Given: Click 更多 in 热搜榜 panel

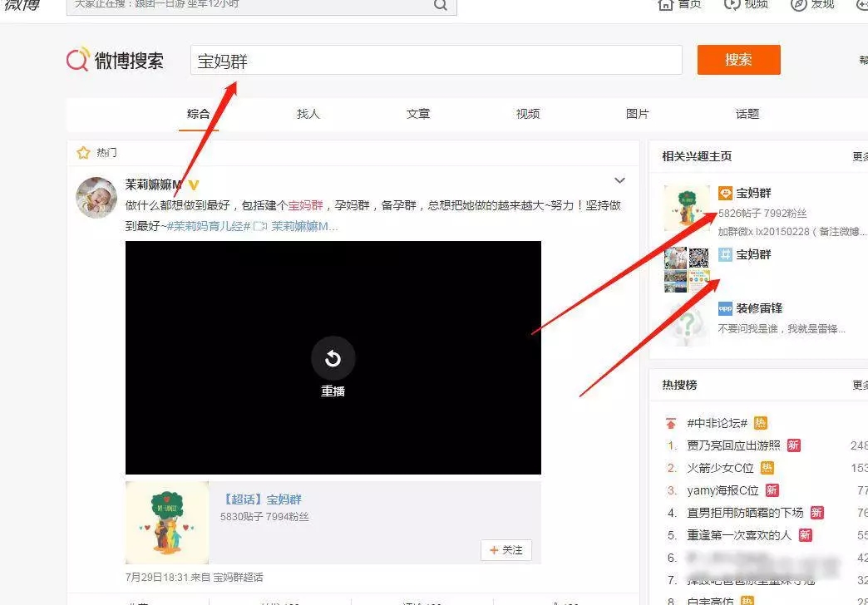Looking at the screenshot, I should pos(861,386).
